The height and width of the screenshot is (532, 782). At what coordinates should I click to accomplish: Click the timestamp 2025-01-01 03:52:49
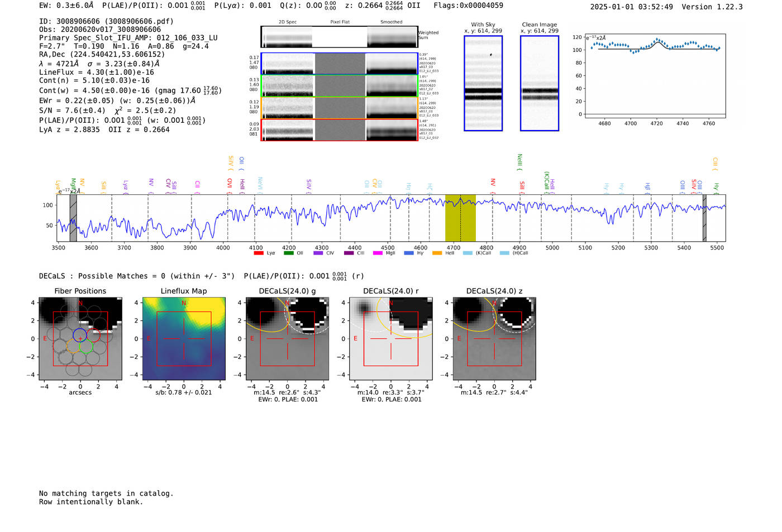click(x=631, y=7)
